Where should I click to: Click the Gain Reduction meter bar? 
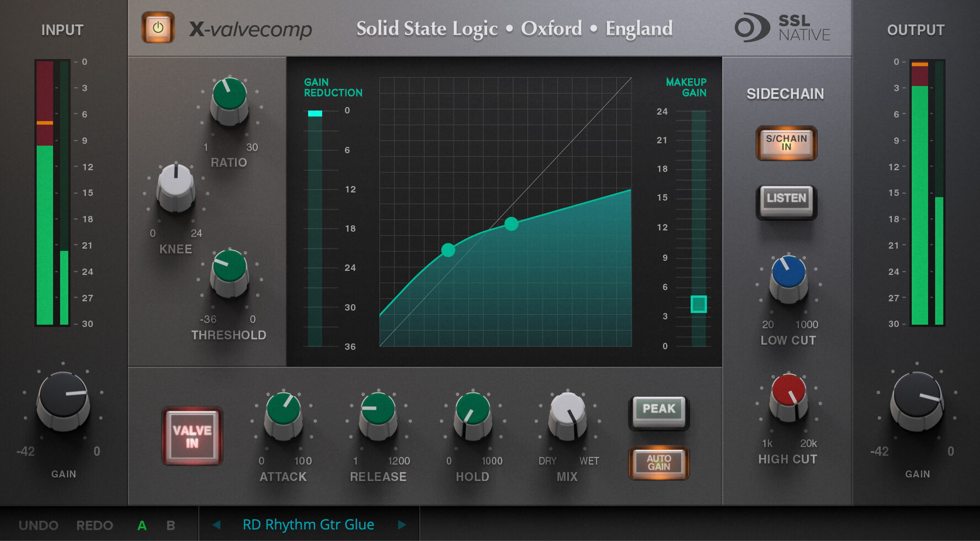click(x=315, y=229)
